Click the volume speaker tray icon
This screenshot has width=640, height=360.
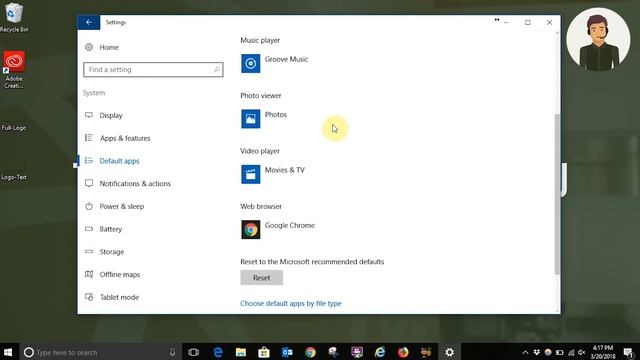tap(582, 352)
